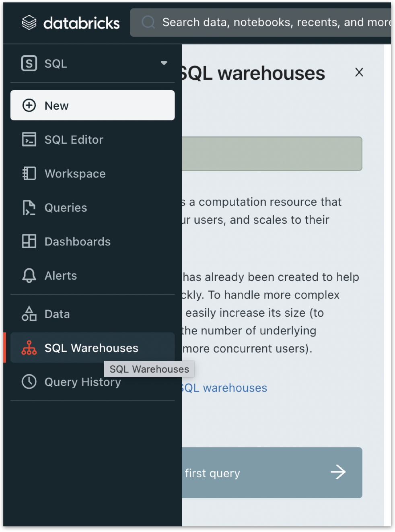Open the SQL persona switcher label
The width and height of the screenshot is (395, 532).
click(56, 64)
